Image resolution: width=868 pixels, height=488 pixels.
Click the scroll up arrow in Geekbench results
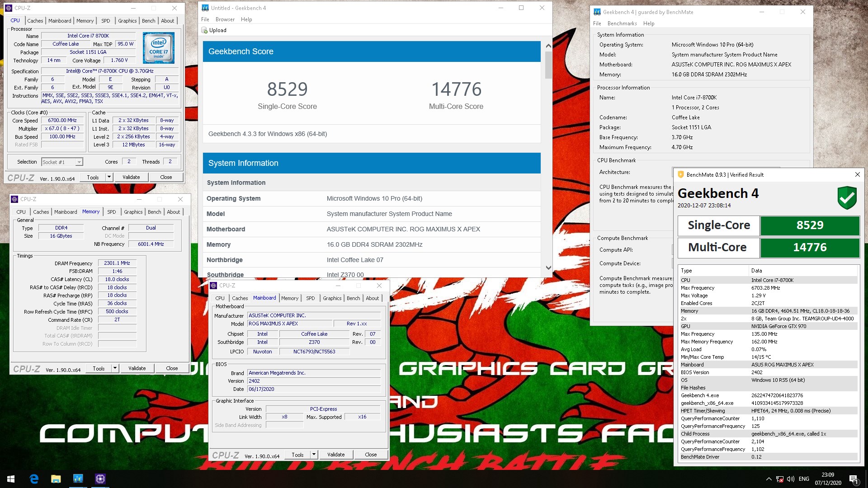548,46
